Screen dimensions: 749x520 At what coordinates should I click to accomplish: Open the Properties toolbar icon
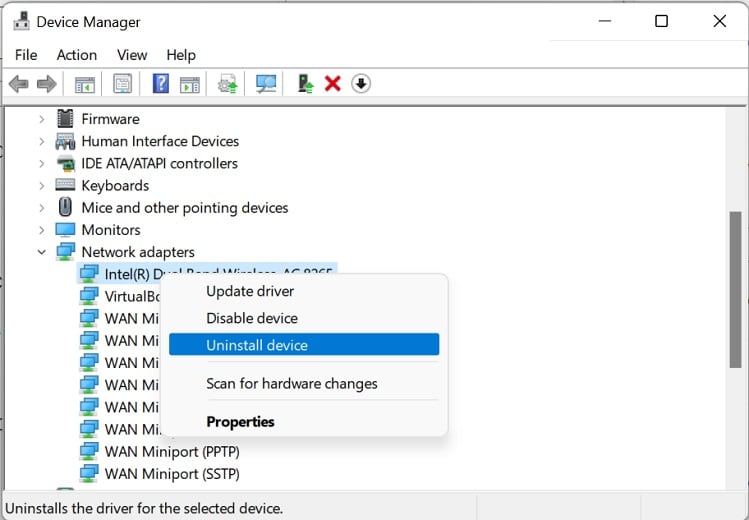[123, 84]
